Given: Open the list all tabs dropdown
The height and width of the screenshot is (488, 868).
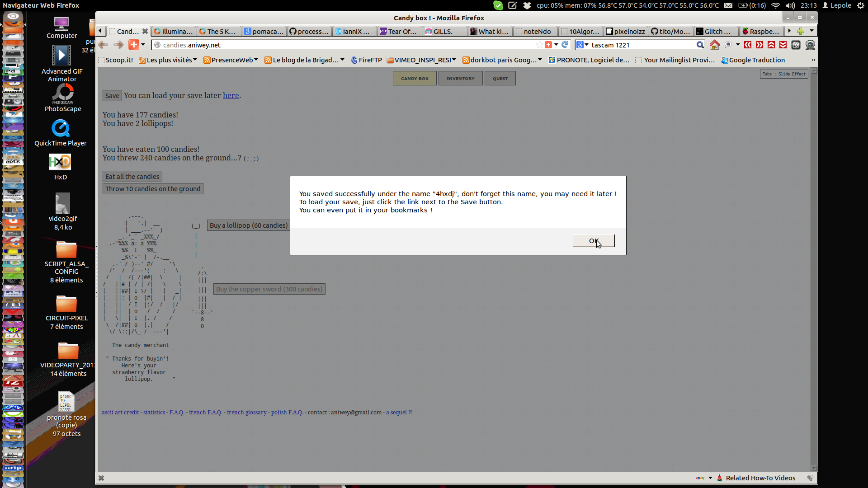Looking at the screenshot, I should pos(811,31).
